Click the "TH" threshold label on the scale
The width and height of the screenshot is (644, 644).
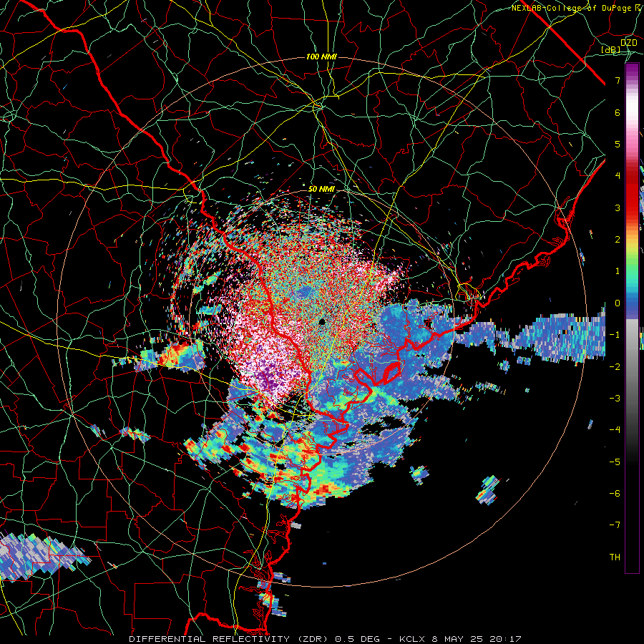tap(615, 557)
